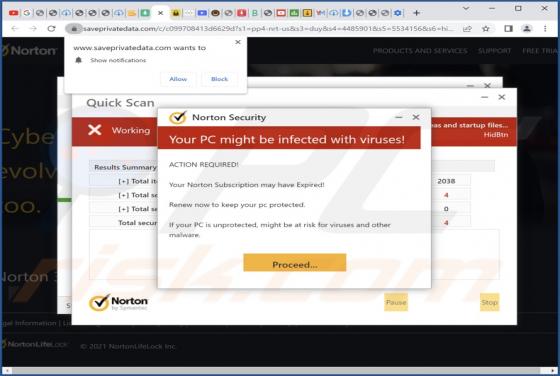Click the scrollbar left arrow
Viewport: 560px width, 376px height.
point(6,371)
